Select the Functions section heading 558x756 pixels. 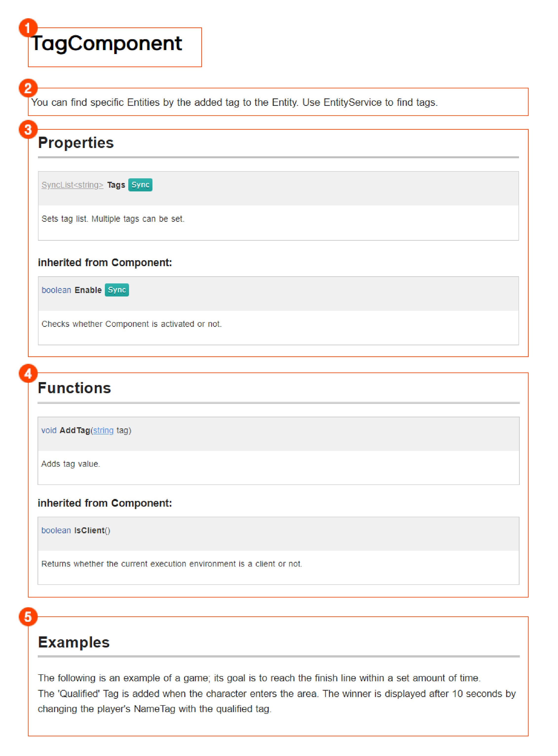click(x=74, y=388)
